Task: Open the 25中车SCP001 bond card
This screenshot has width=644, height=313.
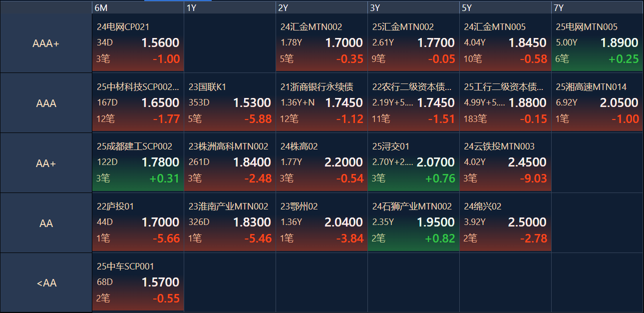Action: click(x=138, y=282)
